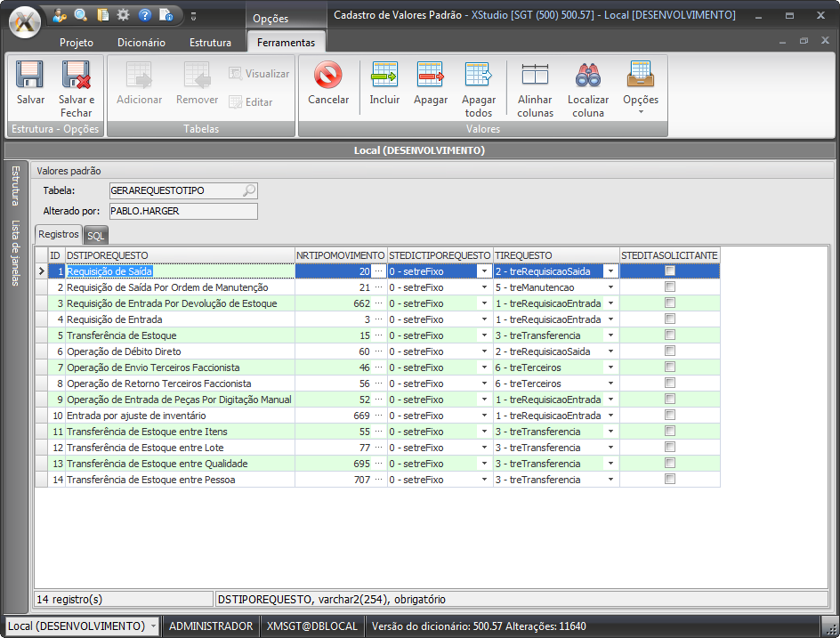Expand STEDICTIPOREQUESTO dropdown for Requisição de Saída row
The width and height of the screenshot is (840, 638).
[x=484, y=271]
